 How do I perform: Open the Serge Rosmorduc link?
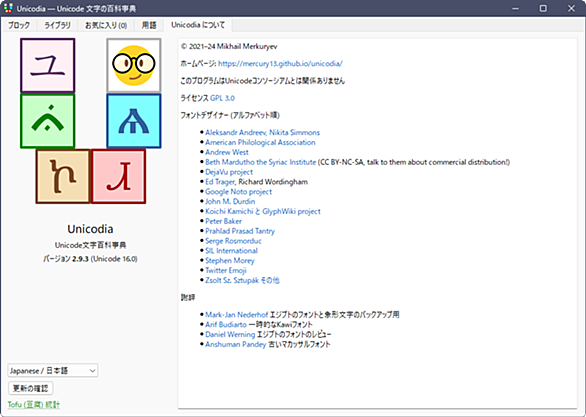[x=233, y=241]
